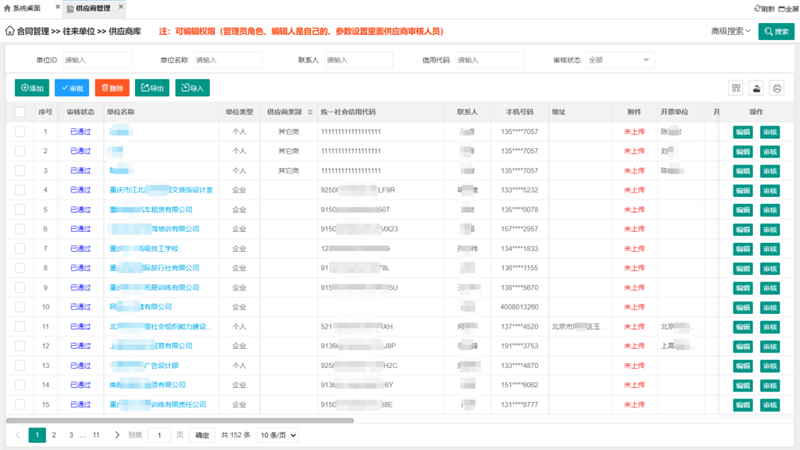
Task: Click the print icon in toolbar
Action: 777,88
